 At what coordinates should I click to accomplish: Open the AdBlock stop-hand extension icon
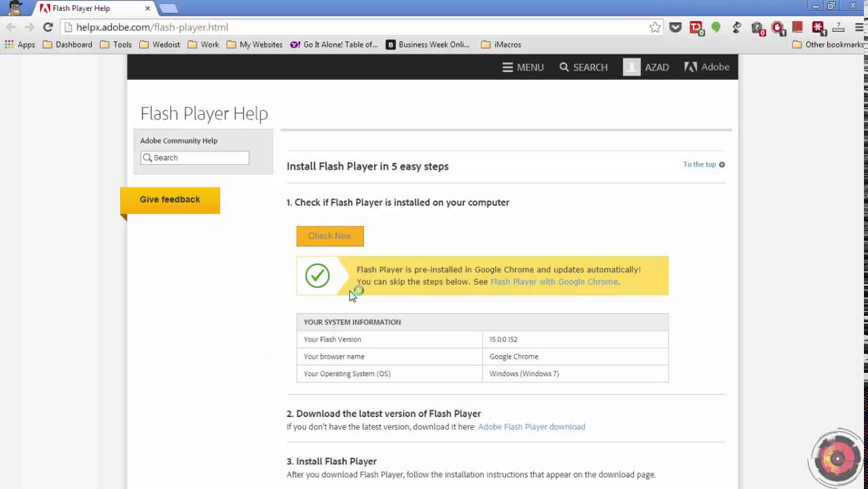[x=778, y=28]
